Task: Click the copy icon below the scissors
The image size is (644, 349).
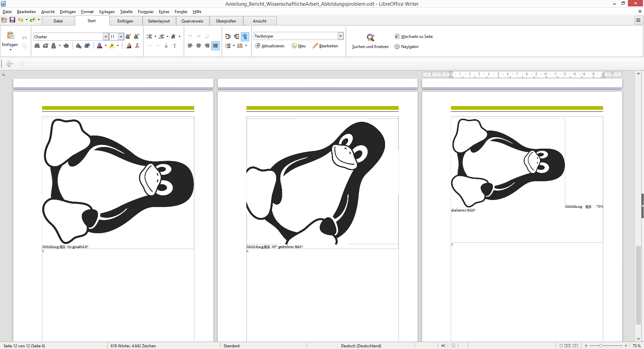Action: pyautogui.click(x=24, y=46)
